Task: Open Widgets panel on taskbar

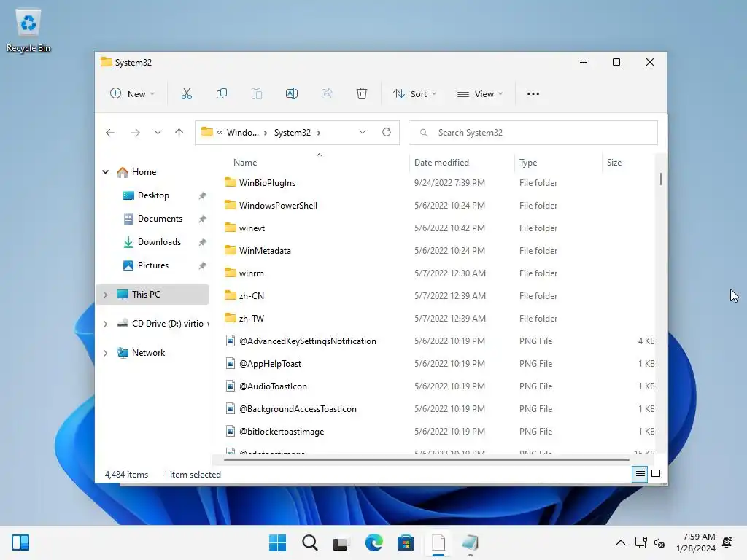Action: tap(20, 542)
